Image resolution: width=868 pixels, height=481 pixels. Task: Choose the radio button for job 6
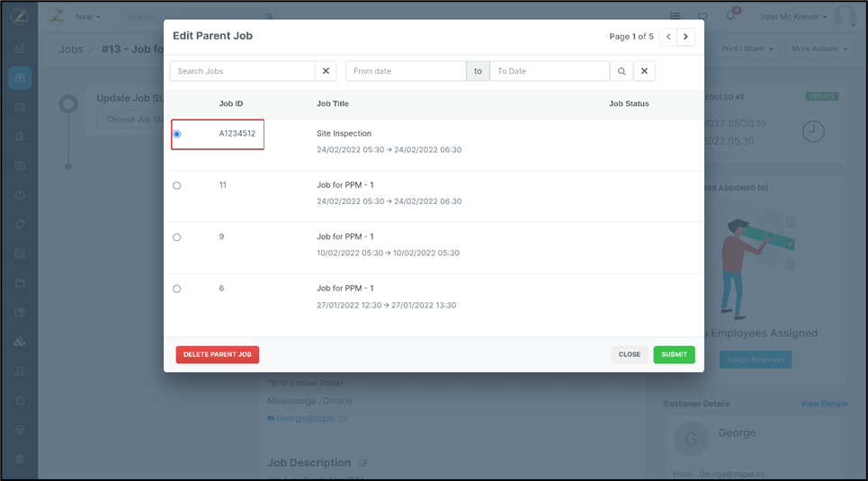pos(177,289)
